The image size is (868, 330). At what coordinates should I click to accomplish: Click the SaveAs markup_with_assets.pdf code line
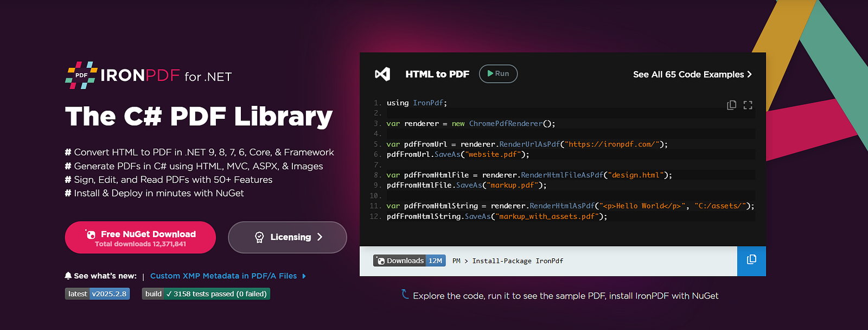(497, 217)
